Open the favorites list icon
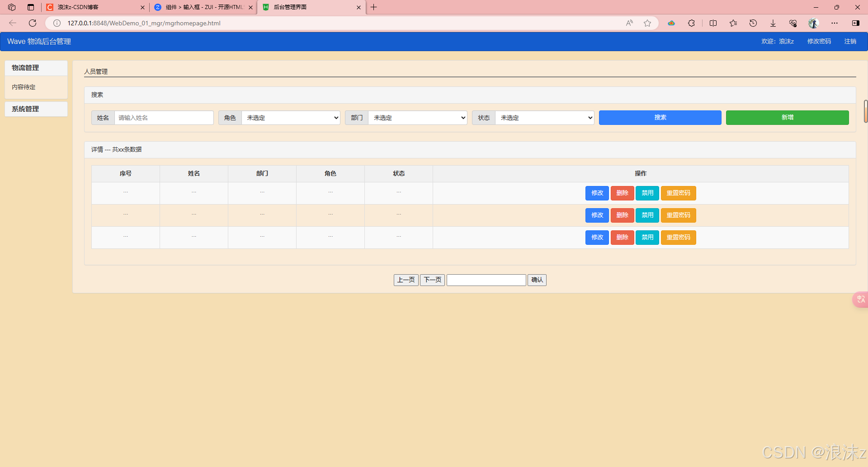Viewport: 868px width, 467px height. click(x=733, y=23)
